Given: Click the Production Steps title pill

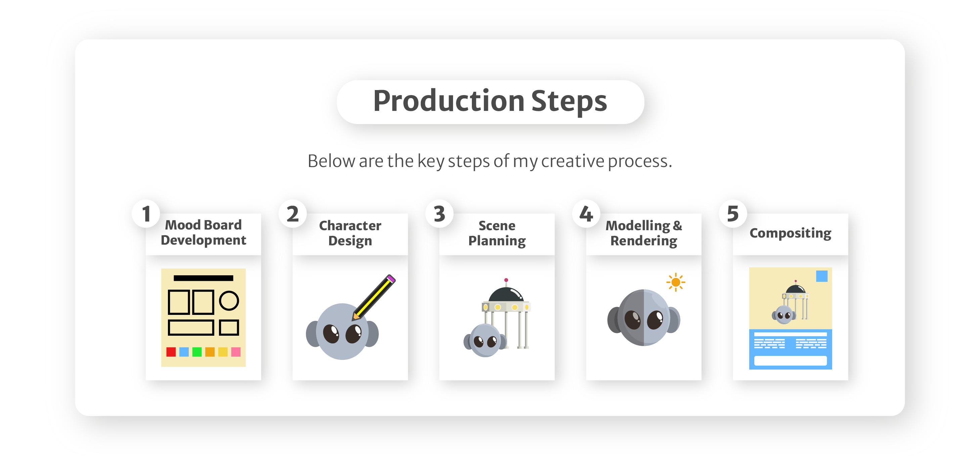Looking at the screenshot, I should pyautogui.click(x=490, y=101).
